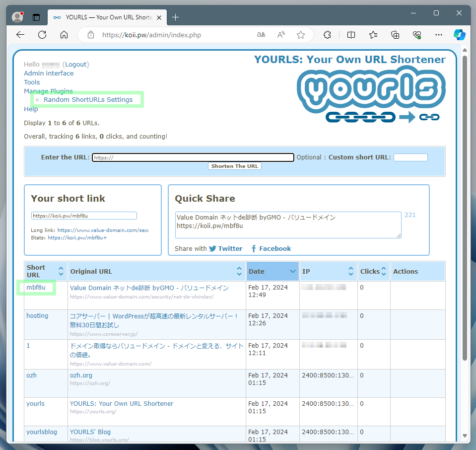The height and width of the screenshot is (450, 476).
Task: Open Random ShortURLs Settings
Action: pyautogui.click(x=88, y=100)
